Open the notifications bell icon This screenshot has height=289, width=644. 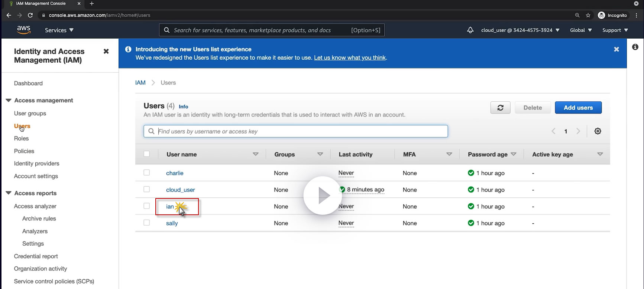[x=470, y=30]
